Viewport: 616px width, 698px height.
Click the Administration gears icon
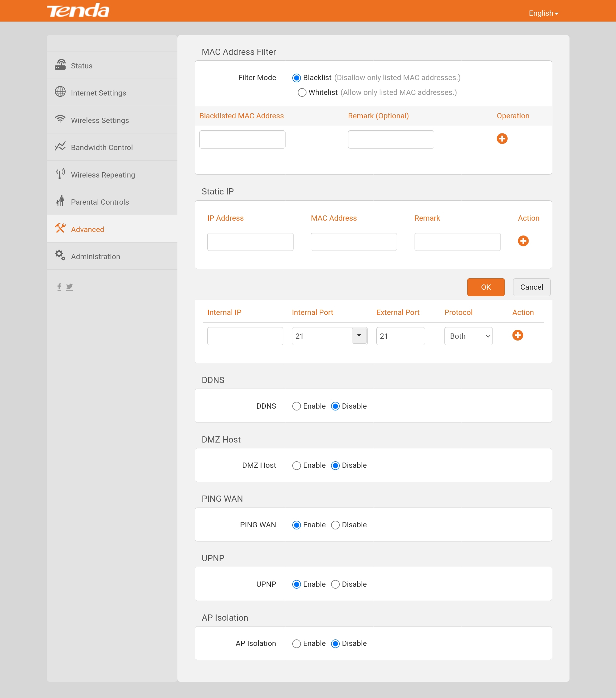(x=60, y=255)
